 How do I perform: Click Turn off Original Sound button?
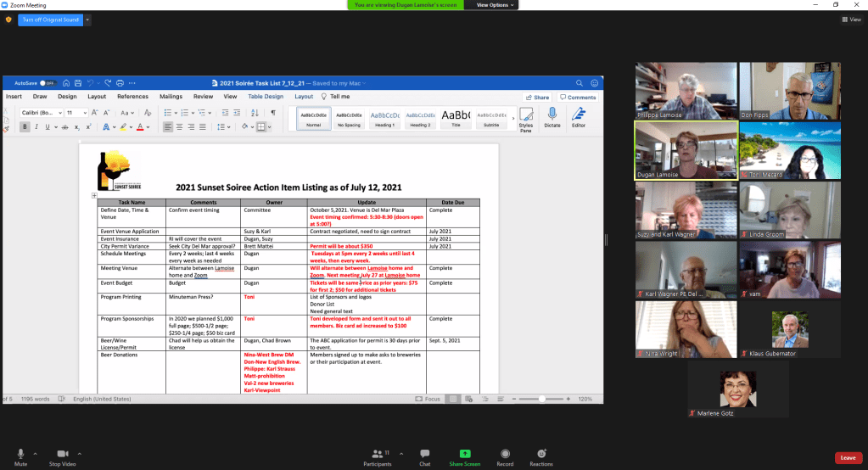(50, 19)
